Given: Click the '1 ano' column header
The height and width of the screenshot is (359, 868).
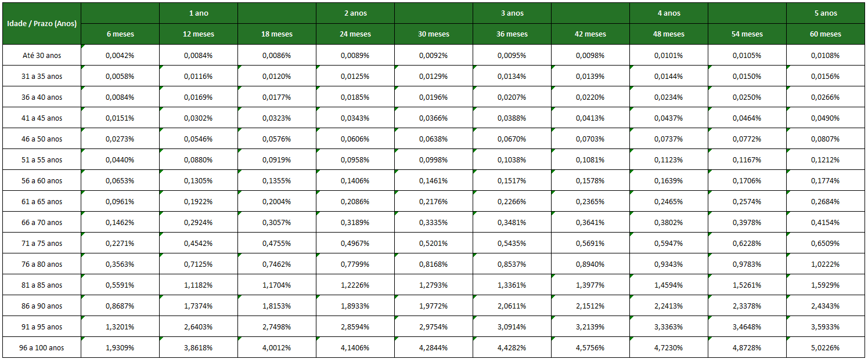Looking at the screenshot, I should [199, 13].
